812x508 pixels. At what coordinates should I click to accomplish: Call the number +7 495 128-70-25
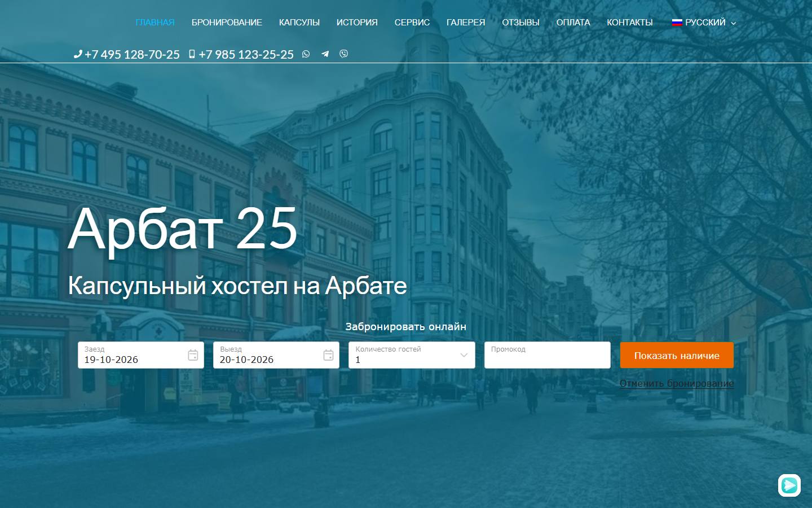tap(132, 54)
